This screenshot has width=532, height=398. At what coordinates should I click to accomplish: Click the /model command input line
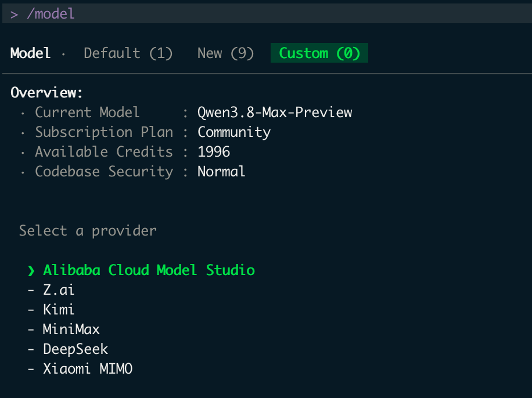coord(267,13)
